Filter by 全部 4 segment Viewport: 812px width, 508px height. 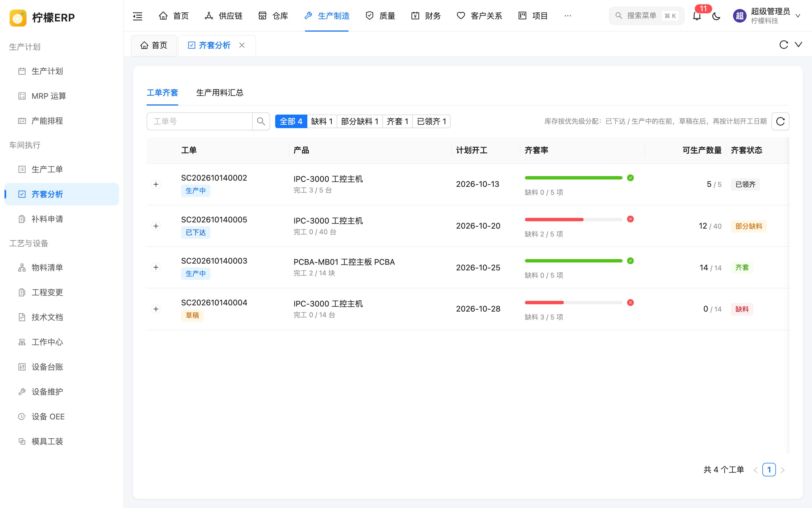click(x=291, y=121)
